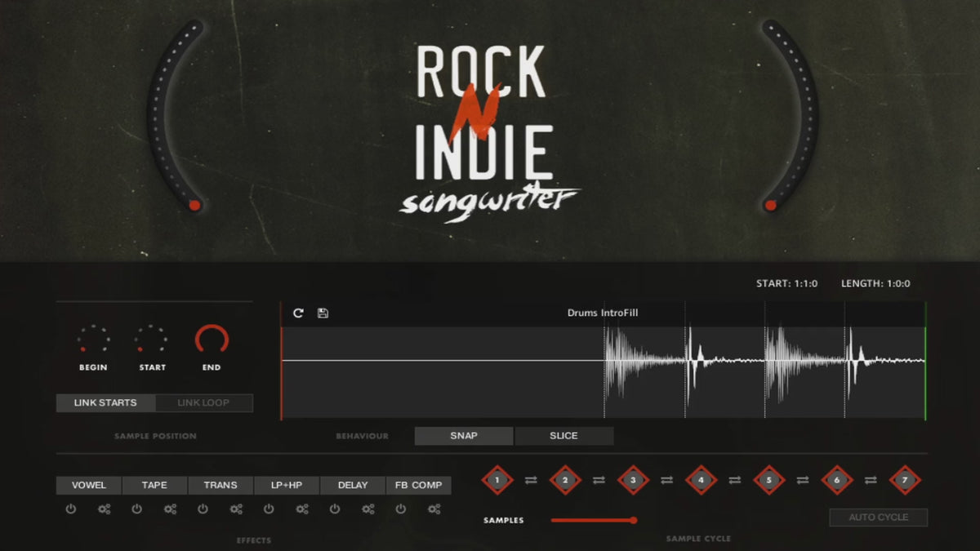
Task: Open settings gears for DELAY effect
Action: [x=368, y=509]
